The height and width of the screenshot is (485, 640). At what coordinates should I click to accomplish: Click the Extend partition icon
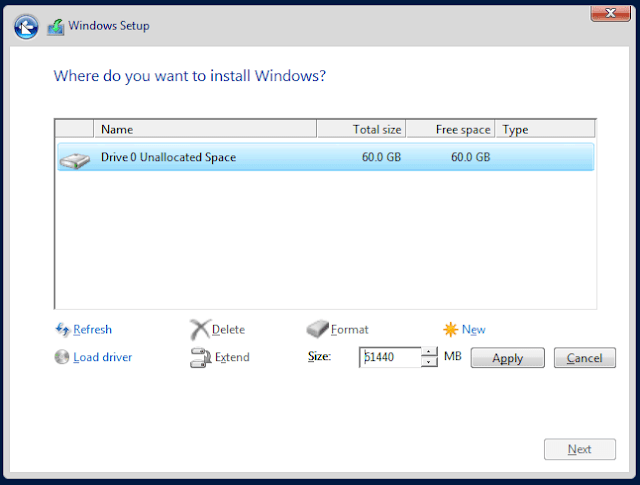click(200, 357)
